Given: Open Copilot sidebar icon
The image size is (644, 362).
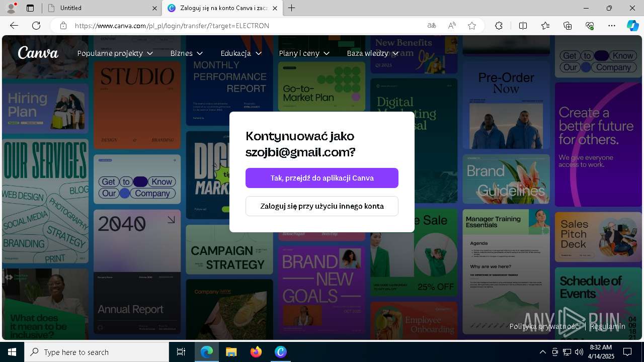Looking at the screenshot, I should coord(632,26).
